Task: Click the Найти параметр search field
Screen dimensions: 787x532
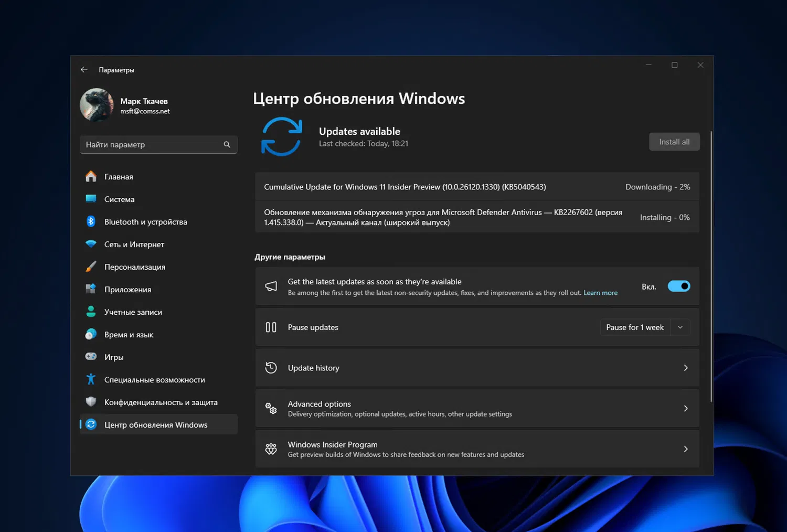Action: [x=158, y=144]
